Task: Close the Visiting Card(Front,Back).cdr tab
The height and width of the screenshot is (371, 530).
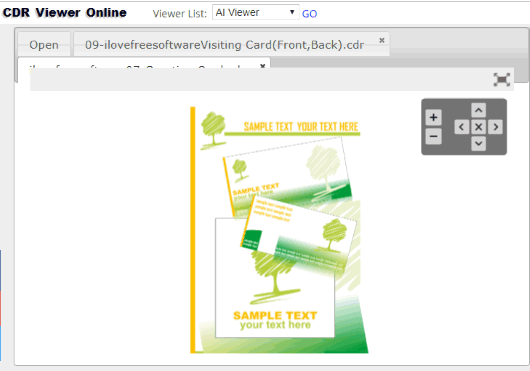Action: 382,40
